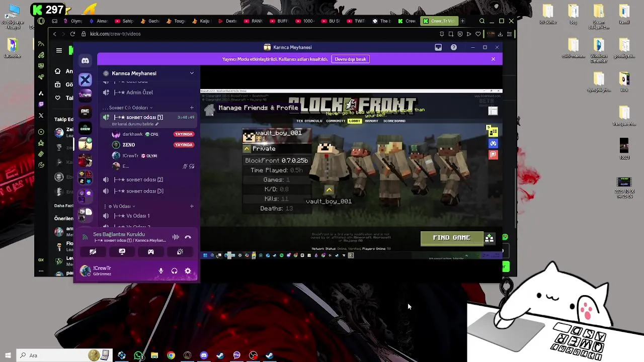644x362 pixels.
Task: Toggle the Private party expander in BlockFront
Action: point(247,149)
